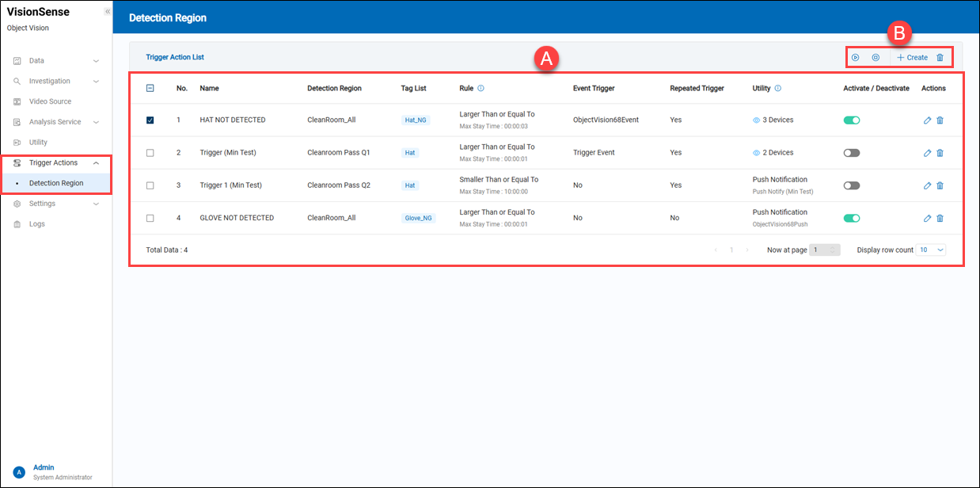Go to Logs in the sidebar
Viewport: 980px width, 488px height.
point(37,224)
